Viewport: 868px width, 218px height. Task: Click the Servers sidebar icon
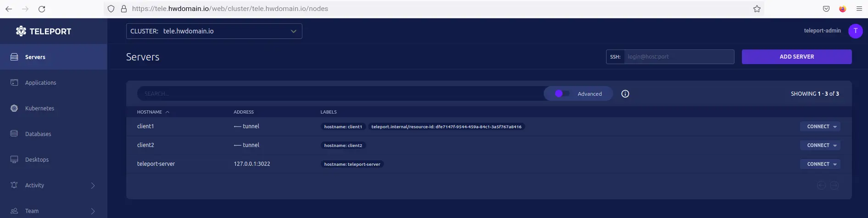point(14,57)
